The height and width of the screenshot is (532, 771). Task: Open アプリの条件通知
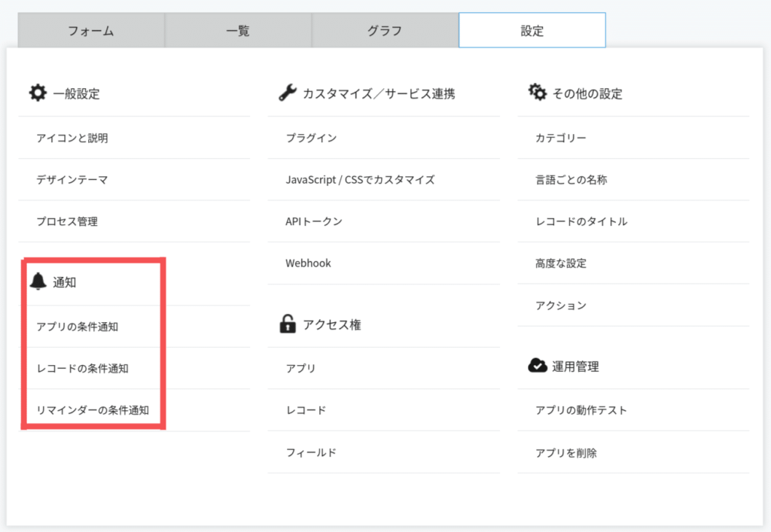click(77, 327)
